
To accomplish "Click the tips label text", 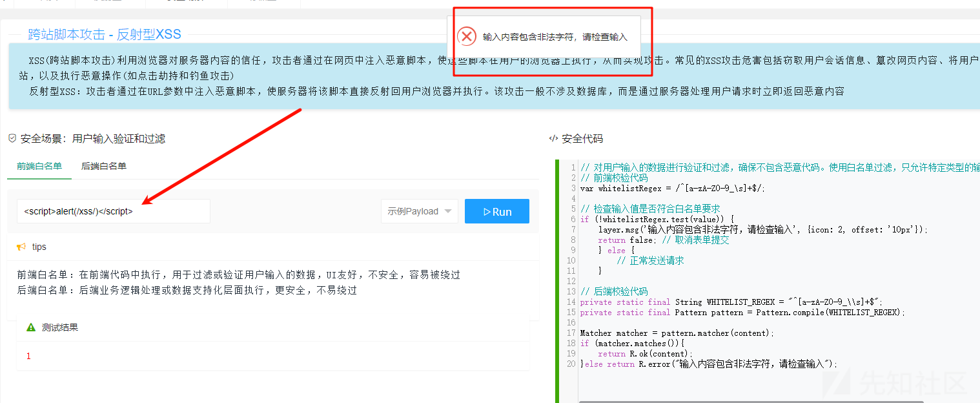I will (39, 247).
